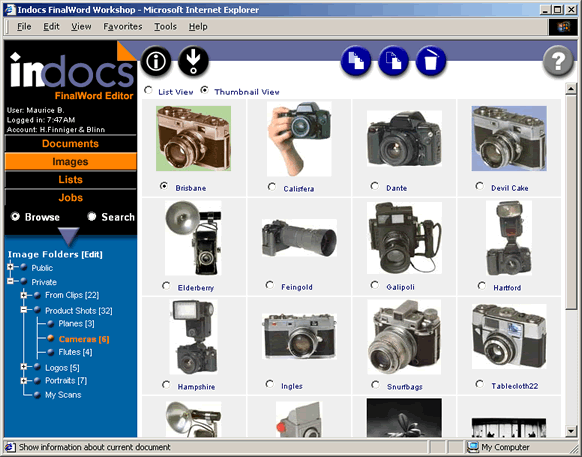
Task: Click Internet Explorer throbber logo icon
Action: click(563, 27)
